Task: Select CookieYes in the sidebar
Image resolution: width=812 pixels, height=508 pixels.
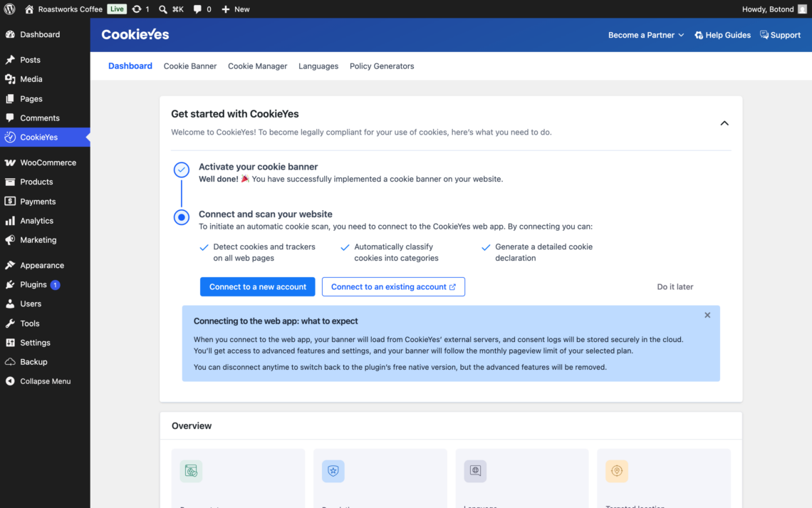Action: coord(45,138)
